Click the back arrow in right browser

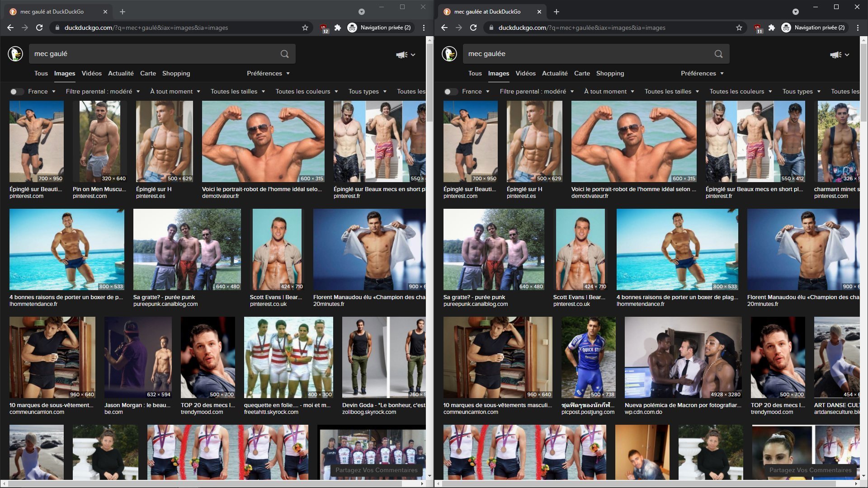[x=444, y=28]
